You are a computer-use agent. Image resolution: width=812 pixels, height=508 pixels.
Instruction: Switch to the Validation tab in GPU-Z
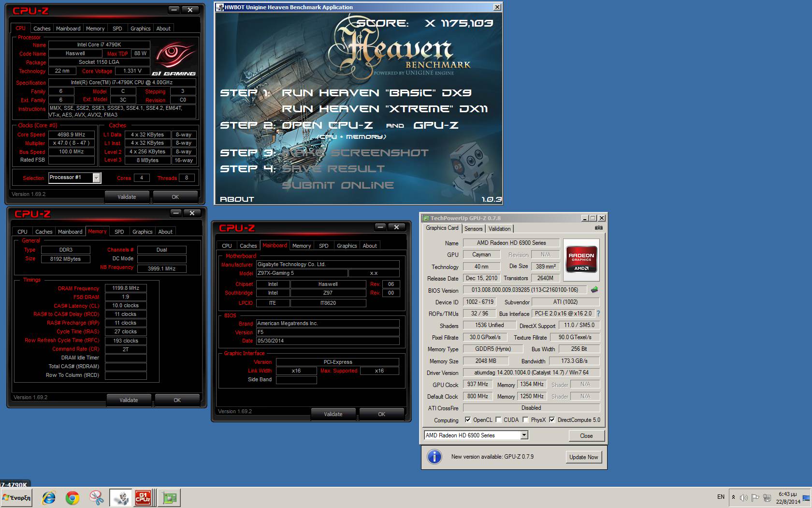coord(499,229)
